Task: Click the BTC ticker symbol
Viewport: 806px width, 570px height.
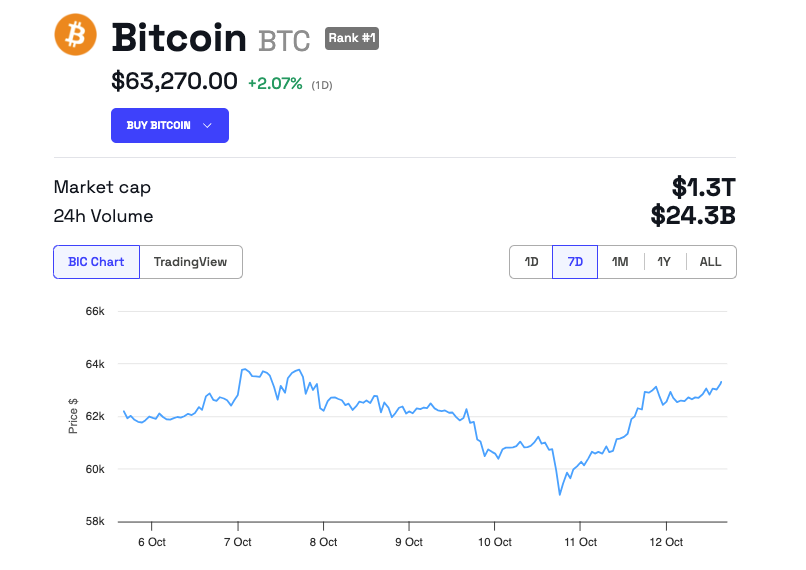Action: pos(284,41)
